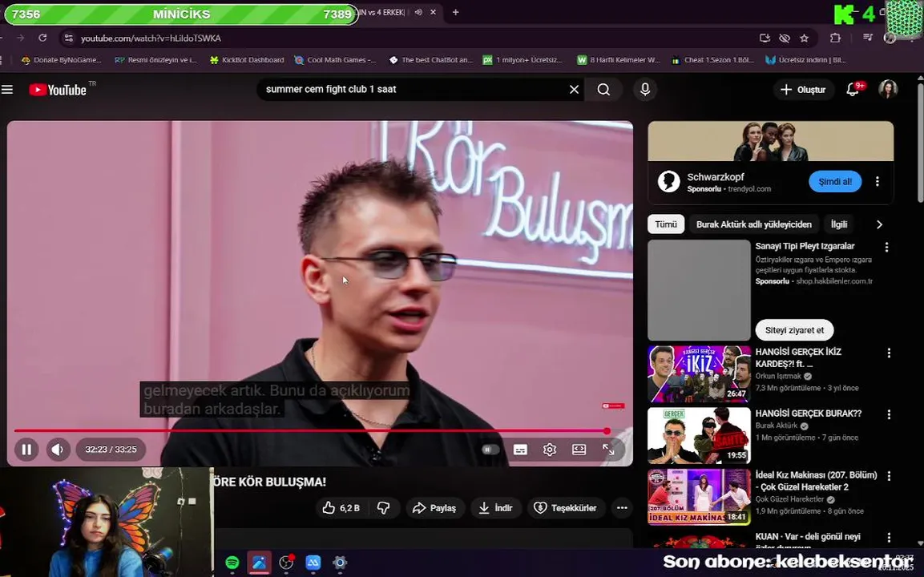Open Cheat 1.Sezon bookmark
Screen dimensions: 924x577
[713, 60]
